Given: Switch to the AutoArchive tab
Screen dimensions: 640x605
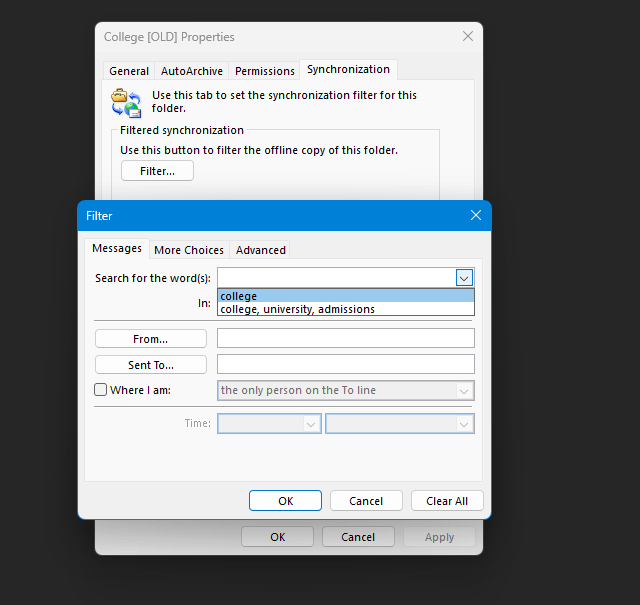Looking at the screenshot, I should 192,71.
